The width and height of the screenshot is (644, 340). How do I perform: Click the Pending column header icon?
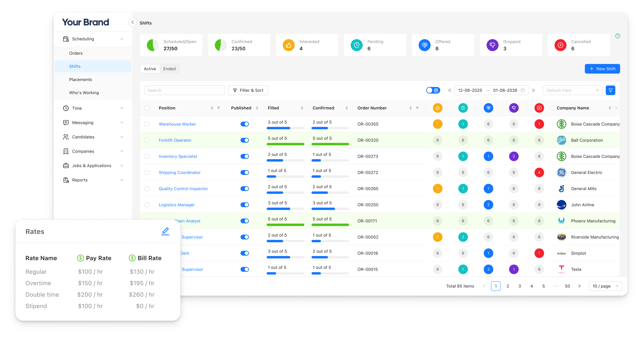[x=463, y=108]
